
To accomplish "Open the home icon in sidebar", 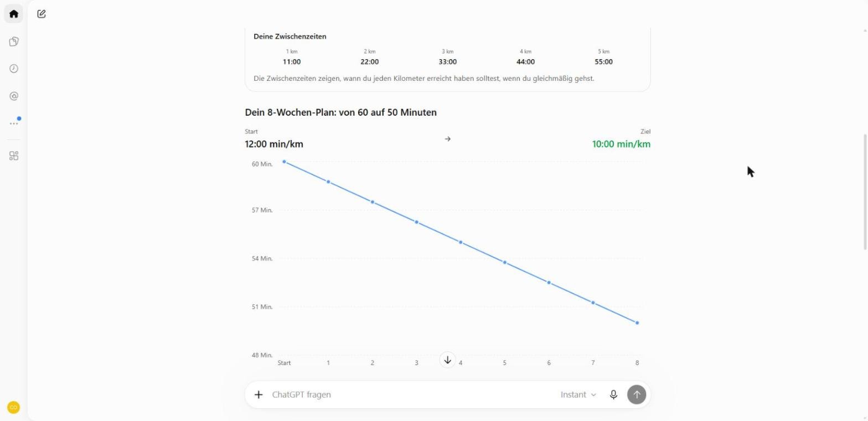I will [14, 14].
